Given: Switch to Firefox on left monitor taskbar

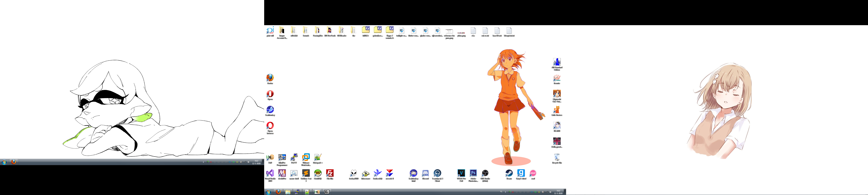Looking at the screenshot, I should point(14,162).
